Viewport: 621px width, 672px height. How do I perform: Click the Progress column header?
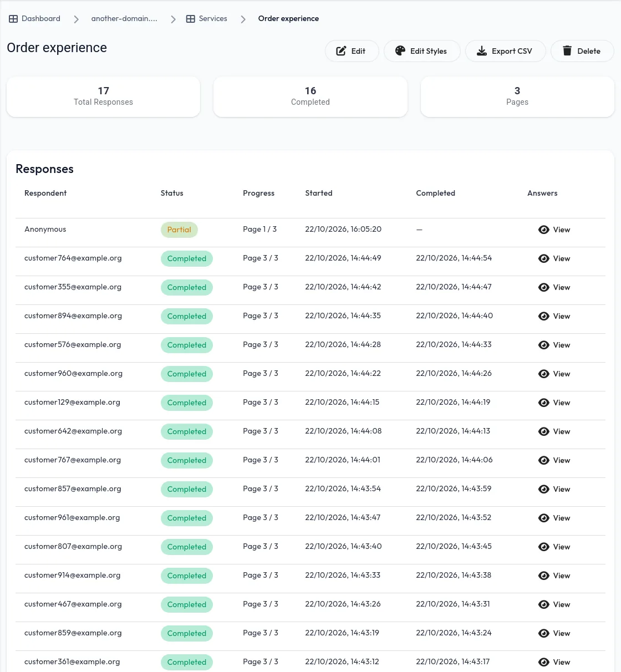(x=258, y=193)
